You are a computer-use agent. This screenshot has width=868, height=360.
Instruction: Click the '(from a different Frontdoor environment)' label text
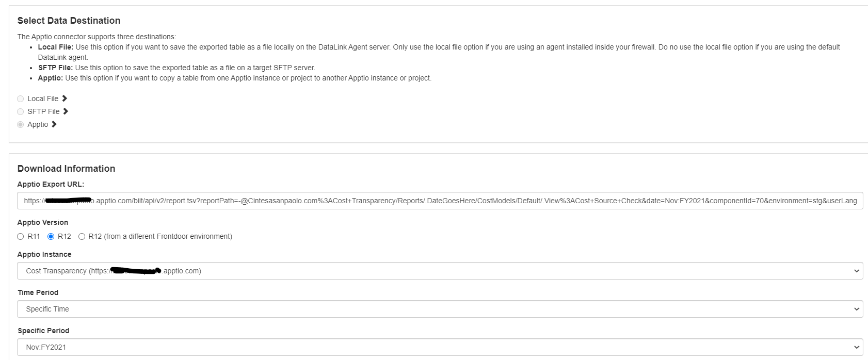(x=168, y=237)
